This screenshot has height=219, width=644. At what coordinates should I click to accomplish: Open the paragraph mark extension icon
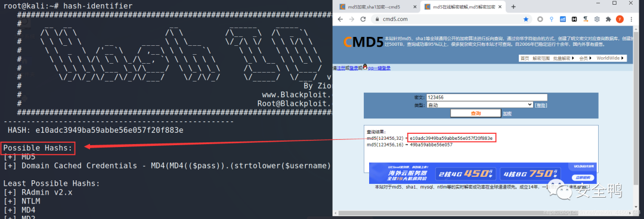[x=586, y=19]
